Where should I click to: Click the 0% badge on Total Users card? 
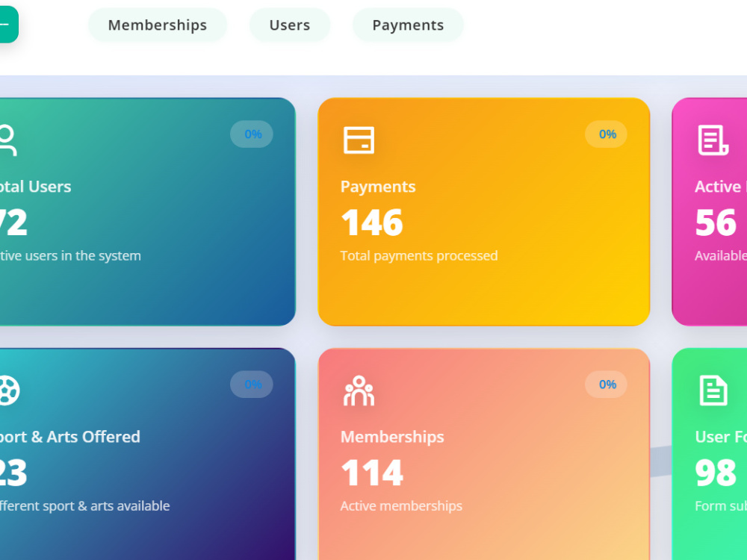(x=252, y=134)
